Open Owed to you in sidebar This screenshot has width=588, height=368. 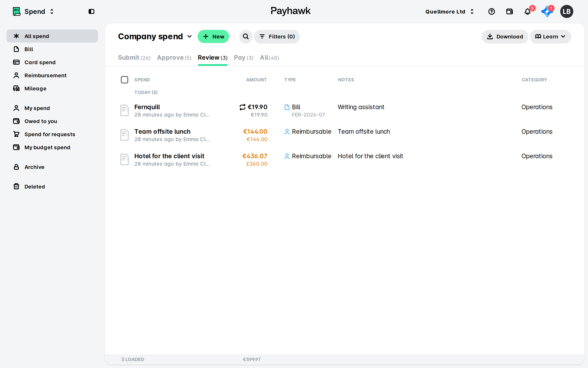click(x=52, y=121)
